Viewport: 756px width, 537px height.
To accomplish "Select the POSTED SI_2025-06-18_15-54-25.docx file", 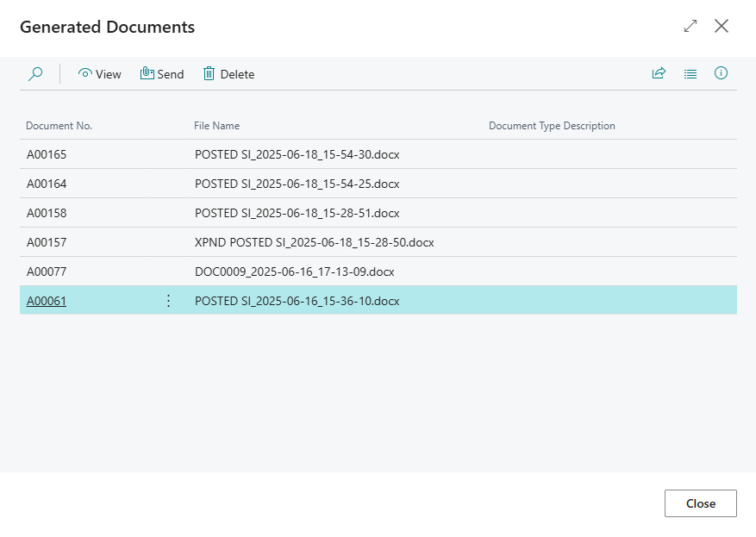I will [297, 184].
